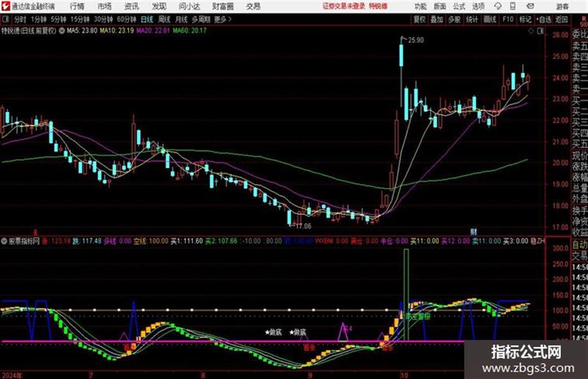Image resolution: width=588 pixels, height=379 pixels.
Task: Click the 统计 toolbar button
Action: 472,19
